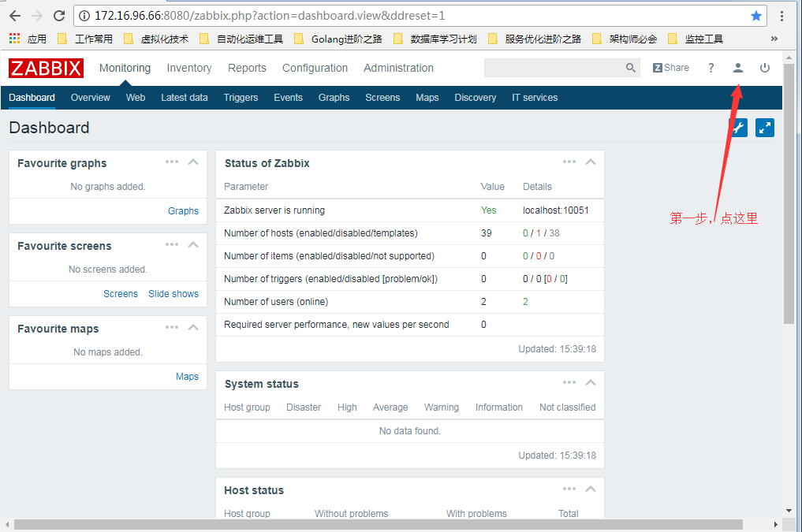Screen dimensions: 802x532
Task: Open the 监控工具 bookmark folder
Action: (696, 39)
